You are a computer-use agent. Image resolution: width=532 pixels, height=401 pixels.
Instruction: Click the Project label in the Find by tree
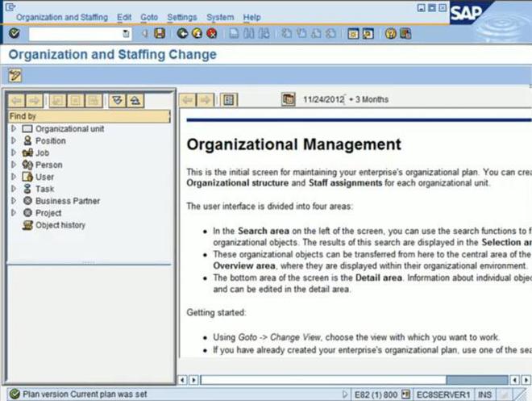point(48,213)
